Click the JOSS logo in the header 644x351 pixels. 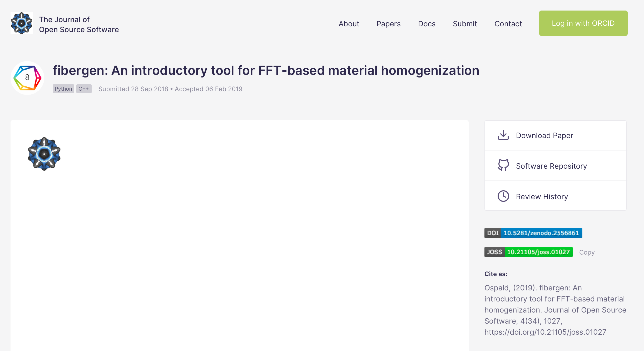tap(22, 23)
